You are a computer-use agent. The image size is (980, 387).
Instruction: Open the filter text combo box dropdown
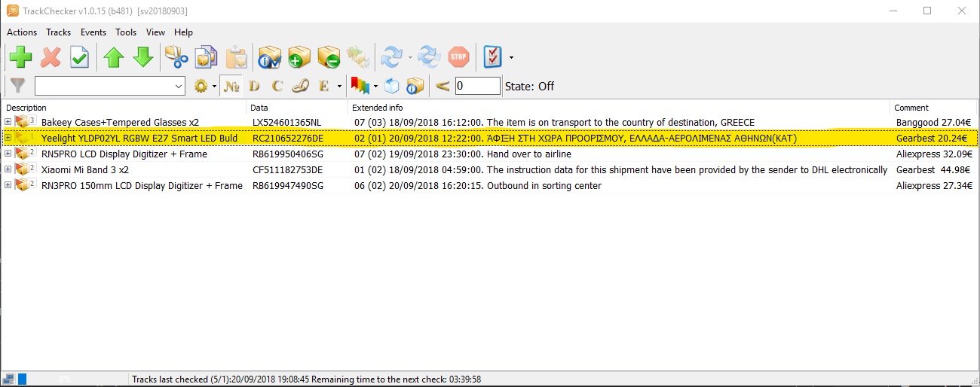coord(179,87)
